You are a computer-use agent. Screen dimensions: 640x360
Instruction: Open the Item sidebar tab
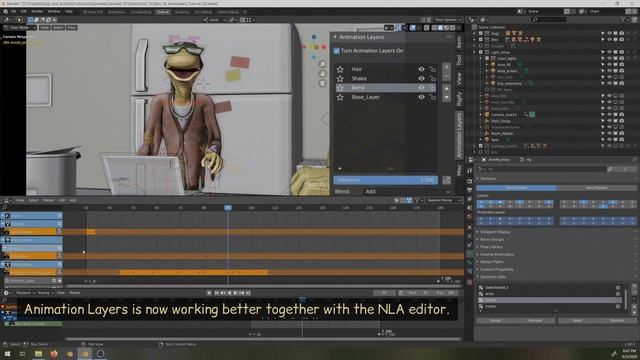click(x=459, y=42)
